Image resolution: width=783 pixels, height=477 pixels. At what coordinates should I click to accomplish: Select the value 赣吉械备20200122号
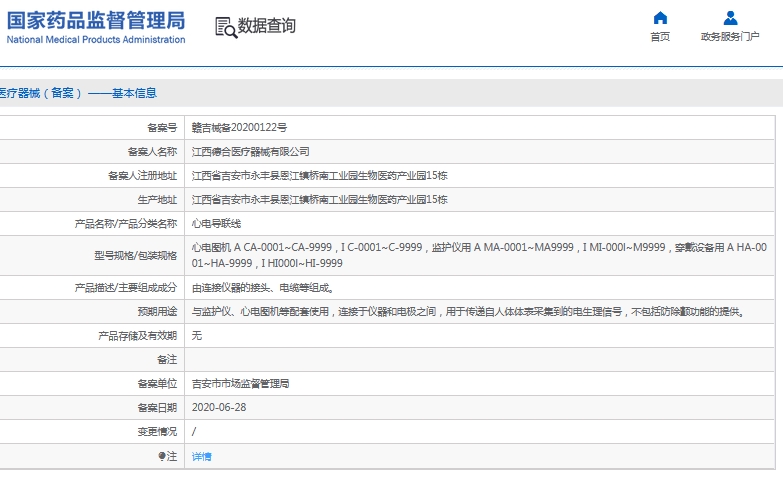(239, 128)
